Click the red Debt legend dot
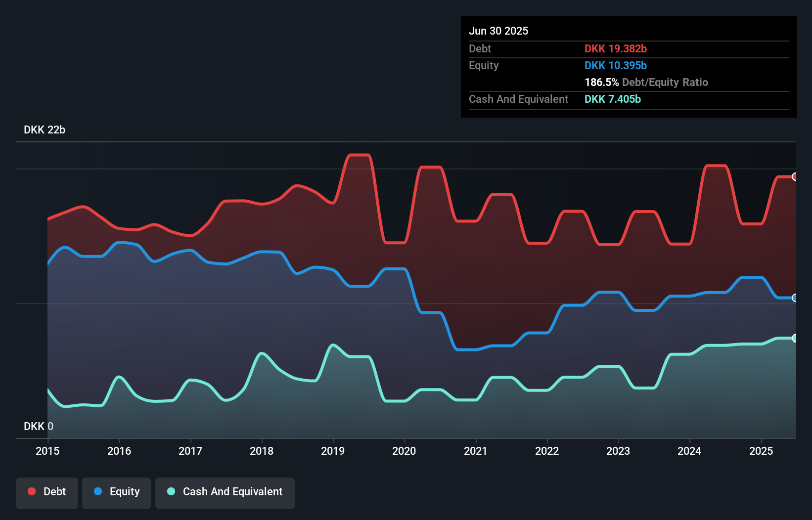Screen dimensions: 812x520 point(31,491)
